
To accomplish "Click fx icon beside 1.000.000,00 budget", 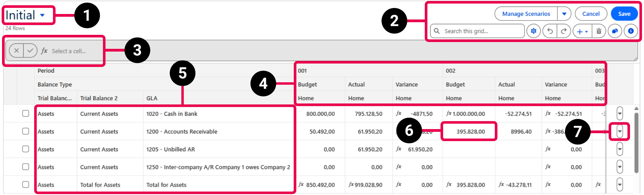I will pos(449,113).
